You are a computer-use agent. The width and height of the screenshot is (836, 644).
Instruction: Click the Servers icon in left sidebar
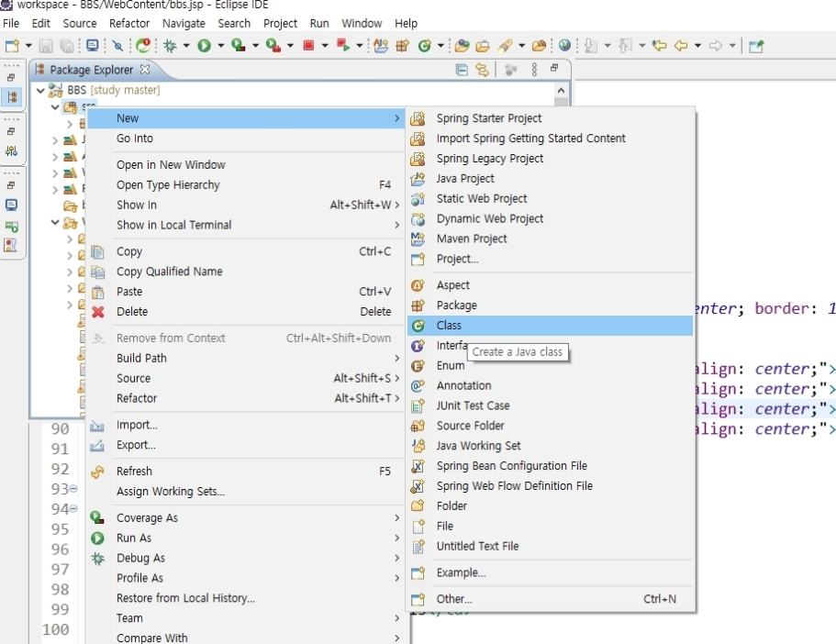[x=11, y=227]
